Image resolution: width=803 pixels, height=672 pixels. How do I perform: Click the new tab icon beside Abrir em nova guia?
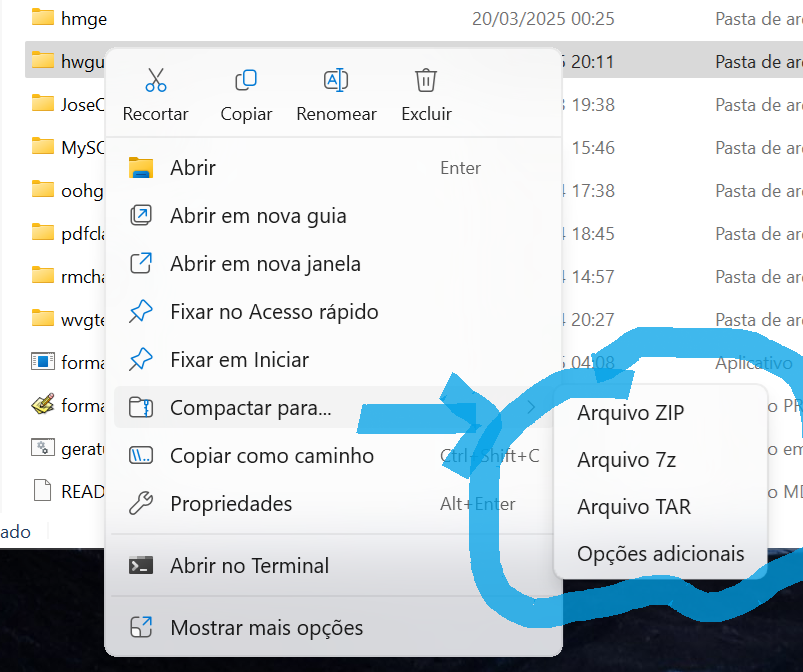[141, 216]
